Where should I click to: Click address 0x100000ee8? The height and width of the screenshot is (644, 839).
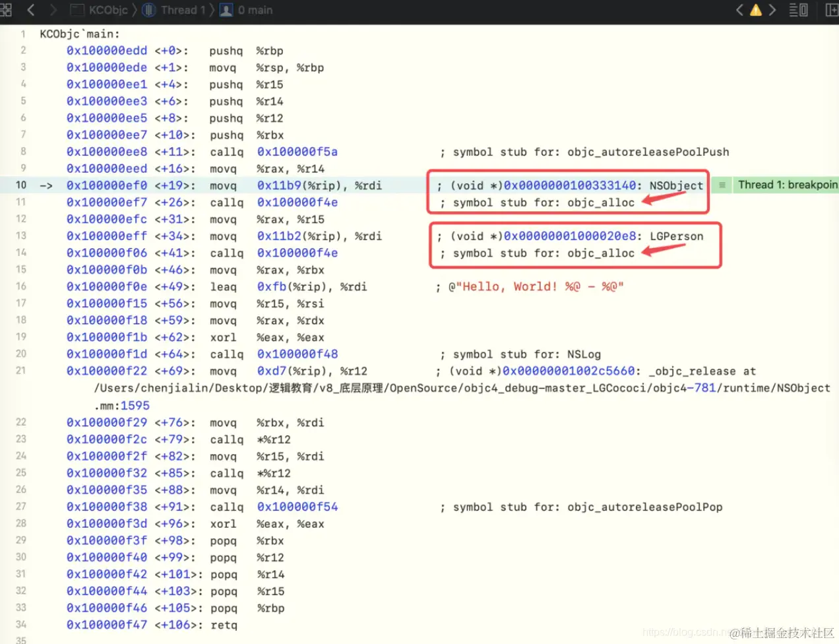point(107,152)
